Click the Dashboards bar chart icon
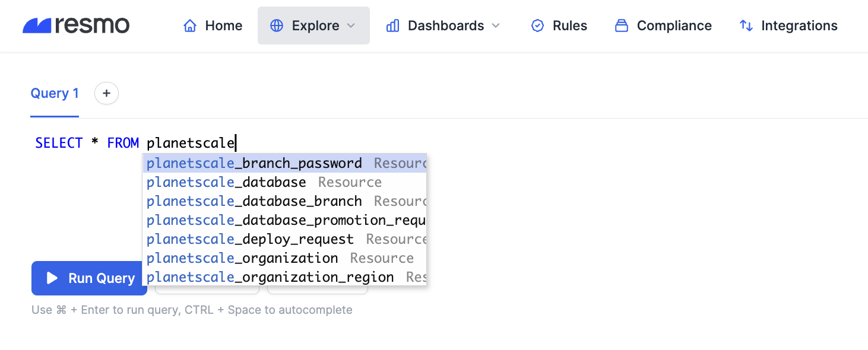Image resolution: width=868 pixels, height=350 pixels. (392, 26)
